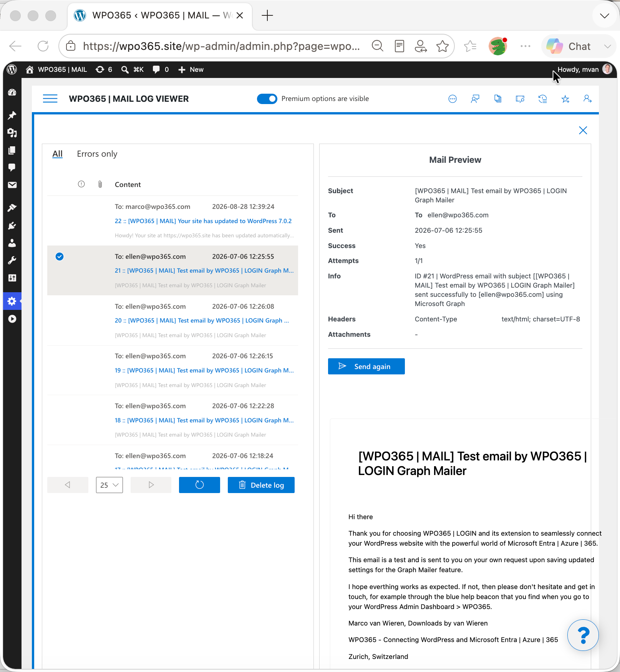Open log entry 22 WordPress 7.0.2 update
Screen dimensions: 620x672
pyautogui.click(x=203, y=221)
